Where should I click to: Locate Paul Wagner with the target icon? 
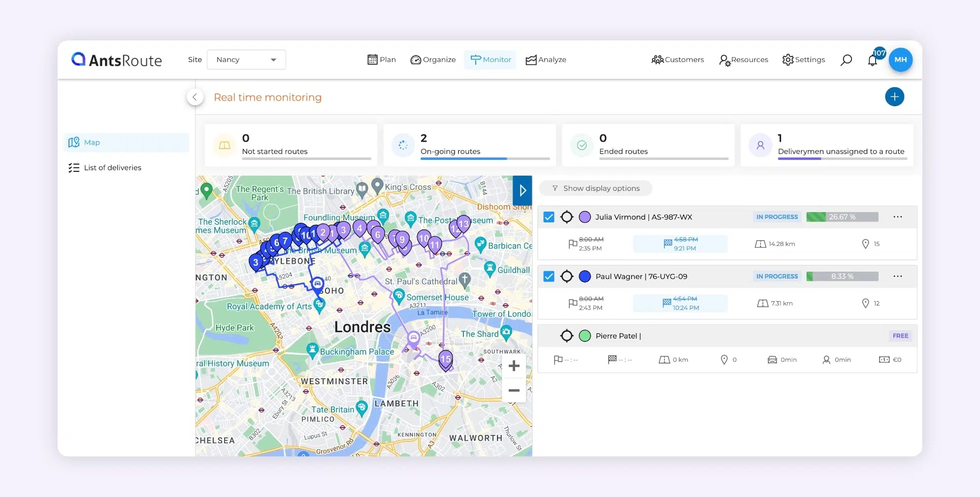(x=567, y=277)
